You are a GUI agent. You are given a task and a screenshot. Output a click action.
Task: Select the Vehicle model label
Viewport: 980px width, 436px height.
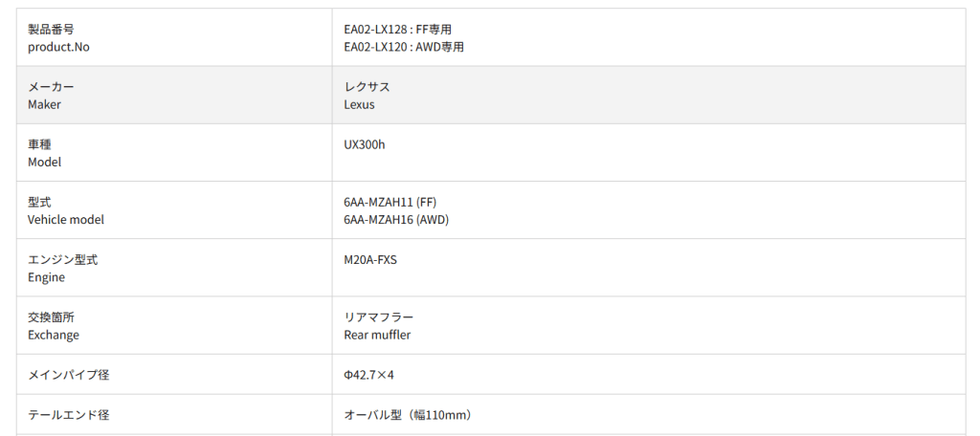66,219
